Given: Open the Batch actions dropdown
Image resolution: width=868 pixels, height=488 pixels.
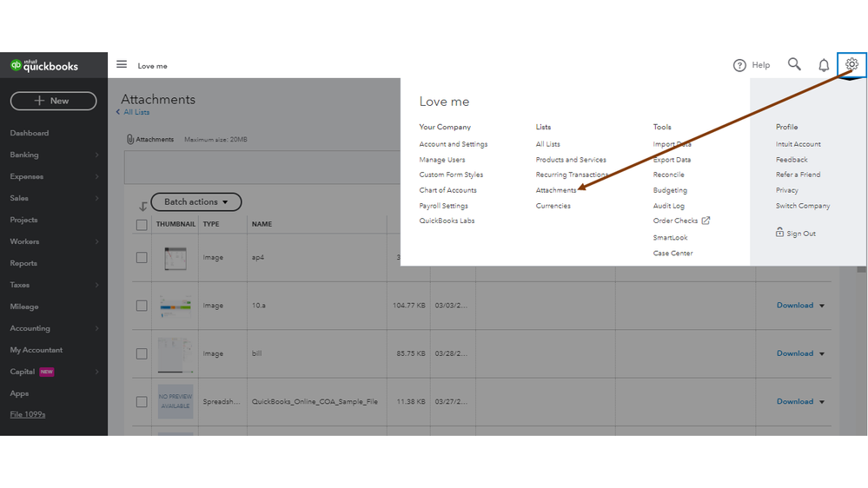Looking at the screenshot, I should (x=196, y=202).
